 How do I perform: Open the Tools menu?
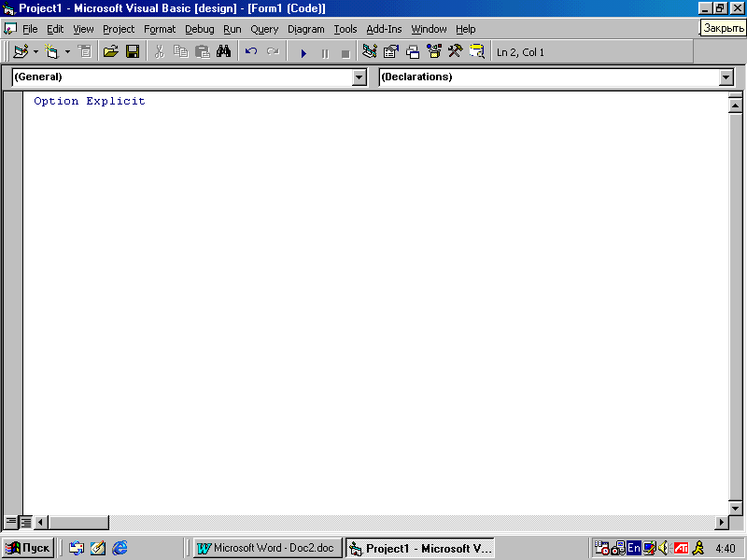tap(345, 29)
